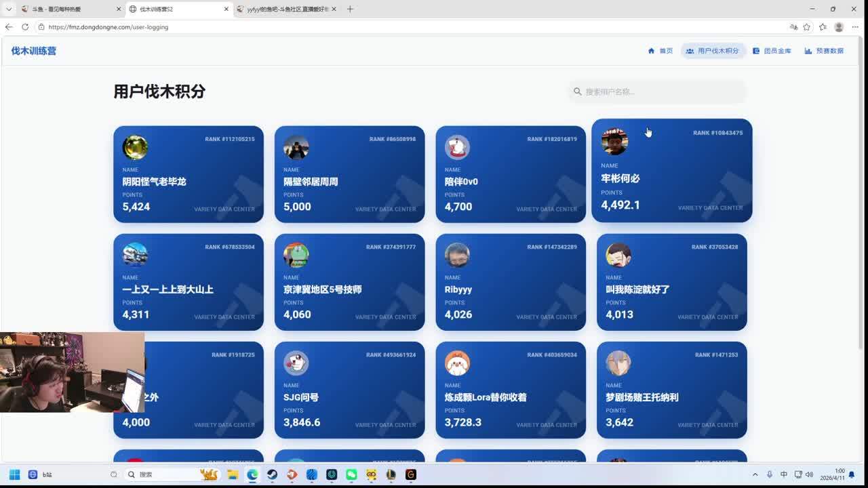Open Steam from the taskbar

272,474
